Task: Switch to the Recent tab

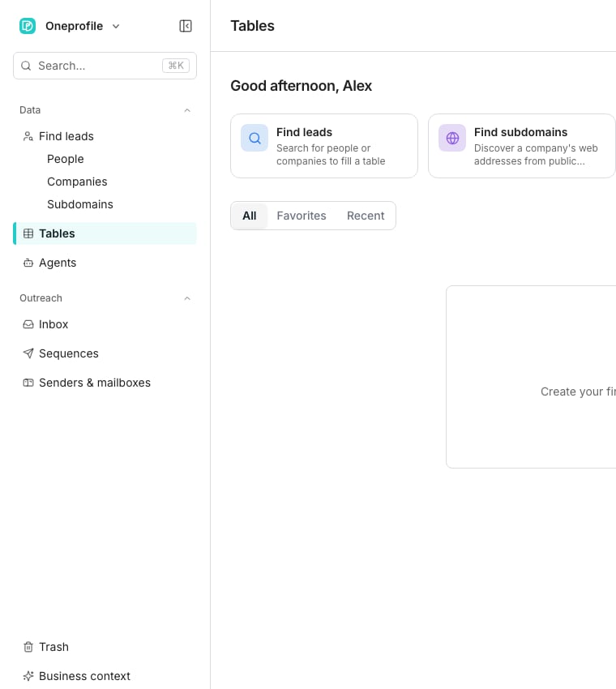Action: [366, 216]
